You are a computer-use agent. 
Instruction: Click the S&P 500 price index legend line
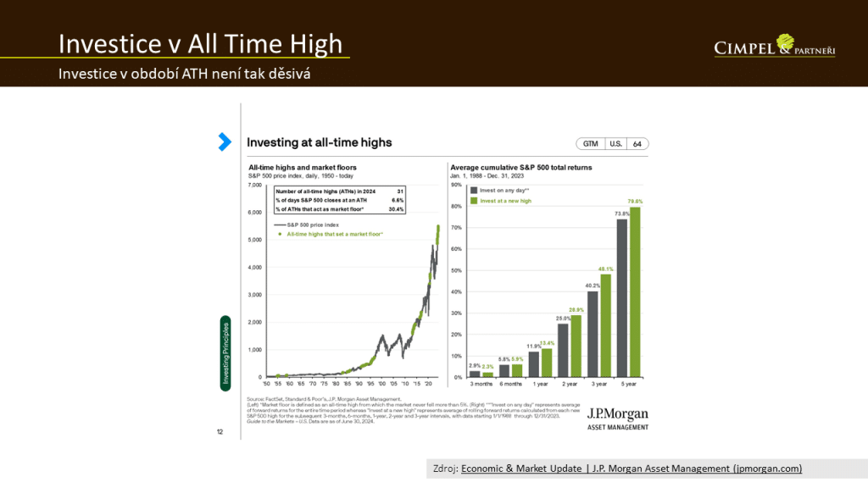(x=280, y=225)
